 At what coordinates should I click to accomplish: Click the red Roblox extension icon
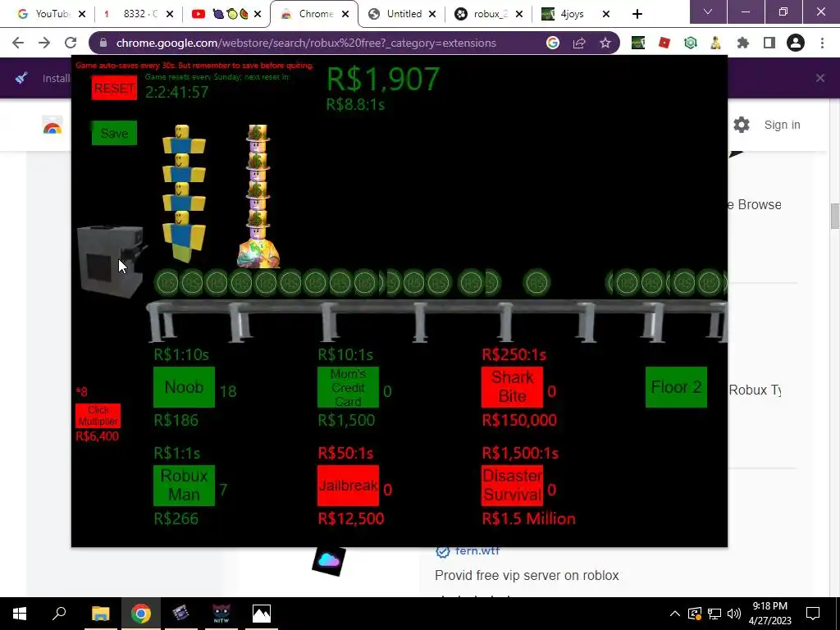[664, 43]
